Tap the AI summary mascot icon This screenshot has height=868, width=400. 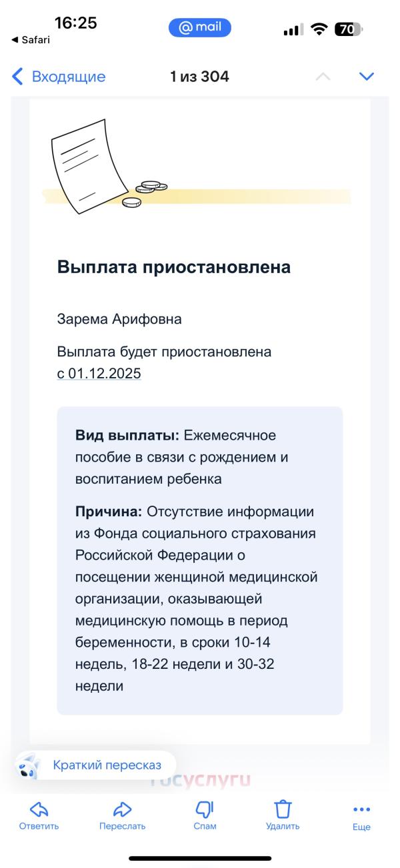pos(28,766)
